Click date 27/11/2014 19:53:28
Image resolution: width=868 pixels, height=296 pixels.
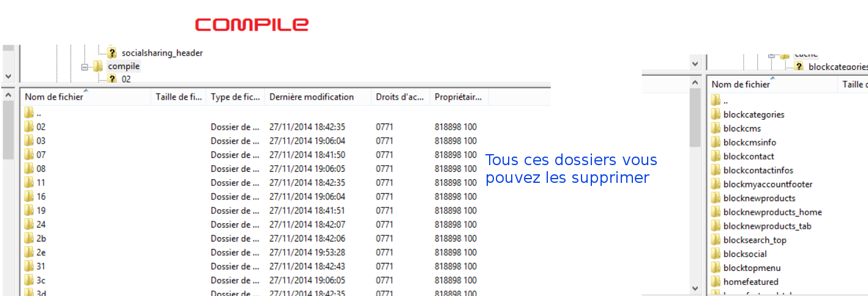coord(307,252)
